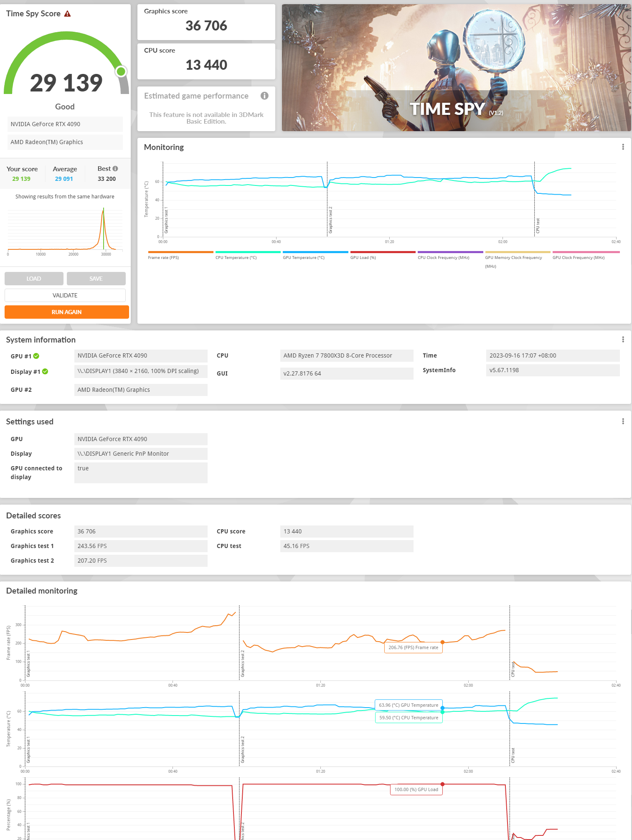This screenshot has width=632, height=840.
Task: Click the VALIDATE button
Action: [x=65, y=295]
